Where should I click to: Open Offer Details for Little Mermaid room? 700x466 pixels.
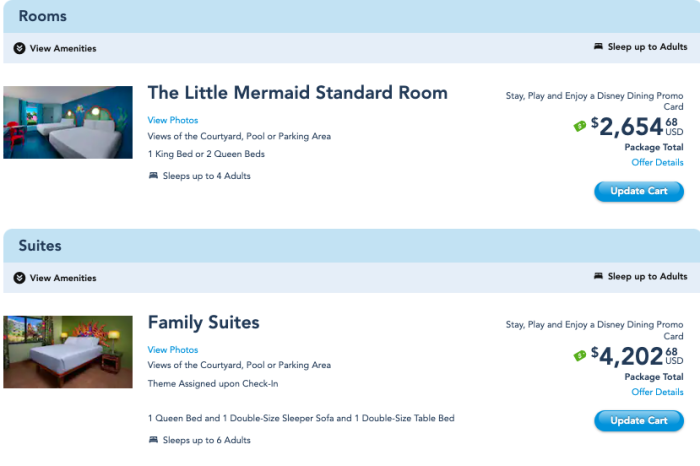[657, 162]
